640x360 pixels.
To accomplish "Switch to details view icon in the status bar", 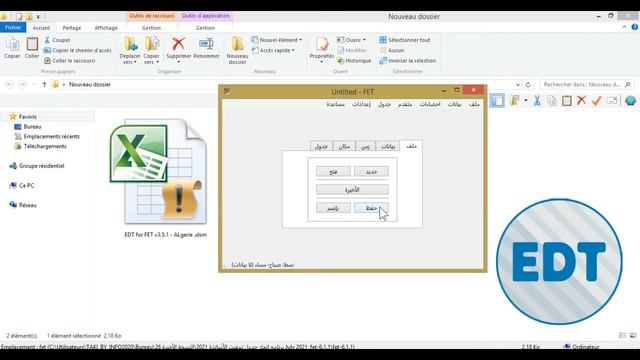I will pyautogui.click(x=622, y=336).
